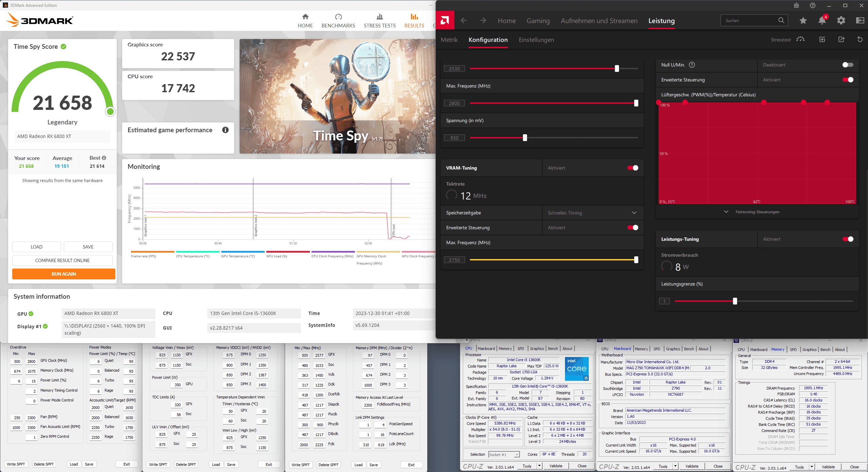Open 3DMark Benchmarks section
Image resolution: width=868 pixels, height=472 pixels.
[338, 20]
